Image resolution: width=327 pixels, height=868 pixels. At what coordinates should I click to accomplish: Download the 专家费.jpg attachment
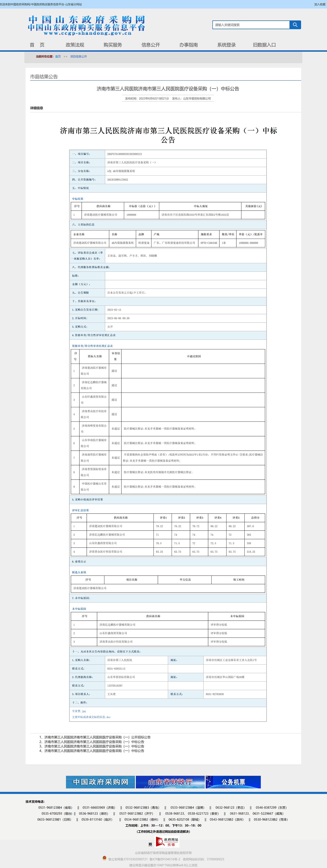(79, 711)
